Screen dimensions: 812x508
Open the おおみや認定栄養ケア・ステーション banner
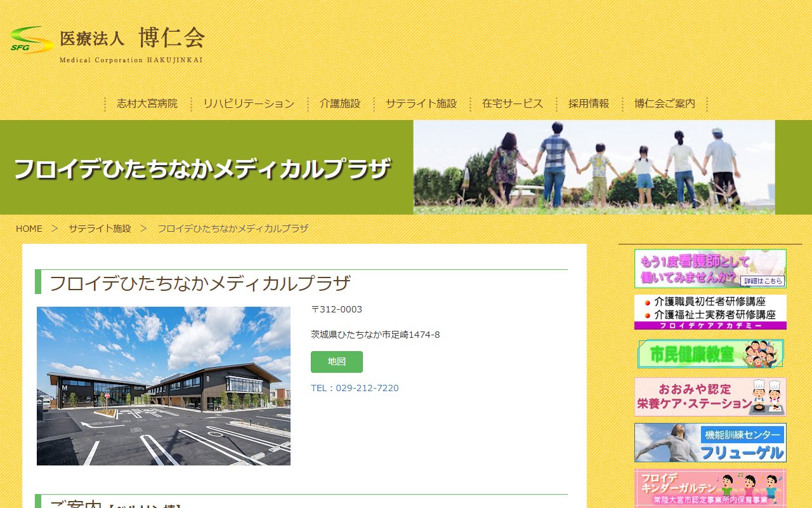click(x=710, y=397)
